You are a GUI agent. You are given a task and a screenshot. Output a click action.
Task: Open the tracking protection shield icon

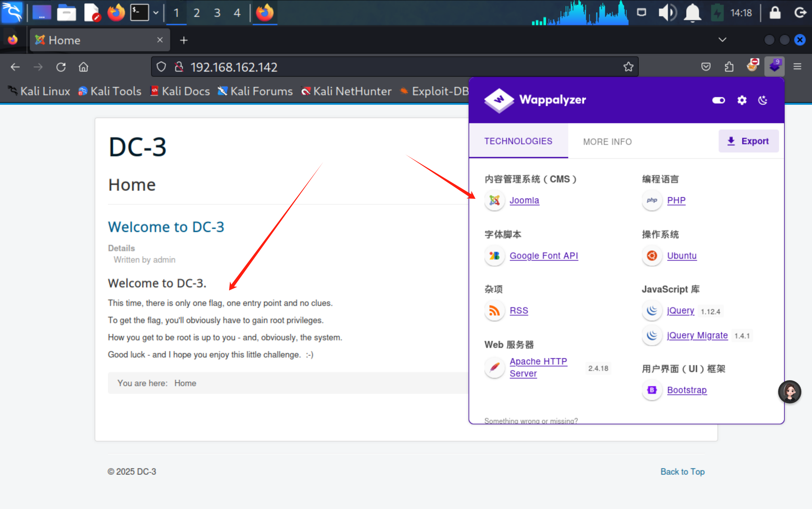coord(161,67)
